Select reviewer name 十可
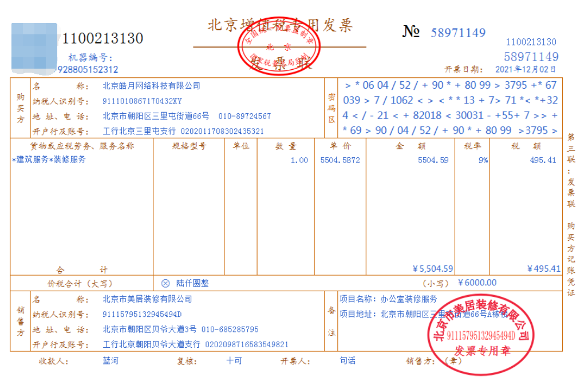The image size is (588, 385). (234, 360)
